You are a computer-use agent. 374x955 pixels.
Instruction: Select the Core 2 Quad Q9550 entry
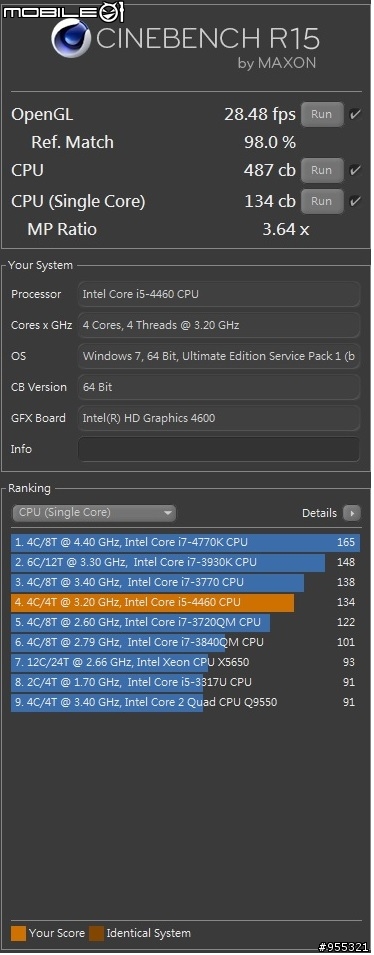point(185,702)
